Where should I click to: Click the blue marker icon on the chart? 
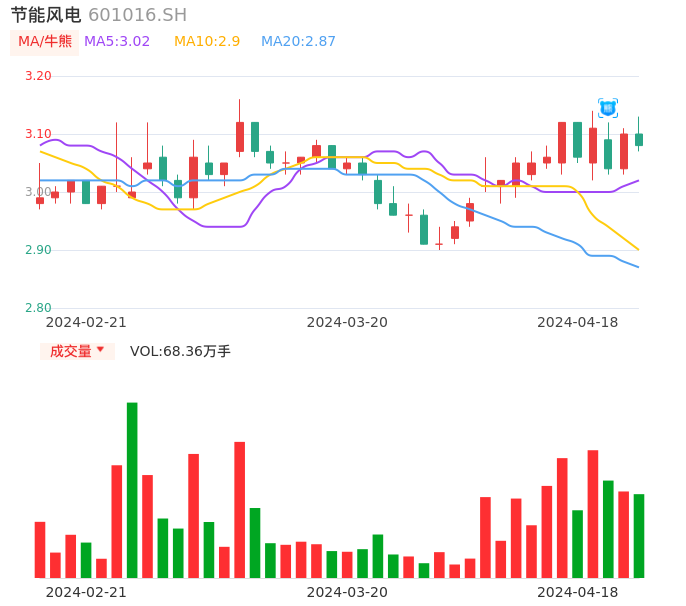[608, 107]
